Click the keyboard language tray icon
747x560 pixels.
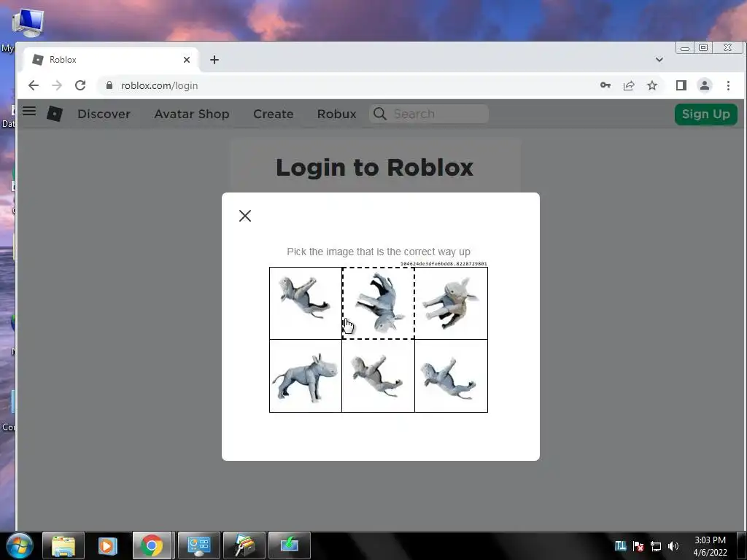click(x=620, y=546)
